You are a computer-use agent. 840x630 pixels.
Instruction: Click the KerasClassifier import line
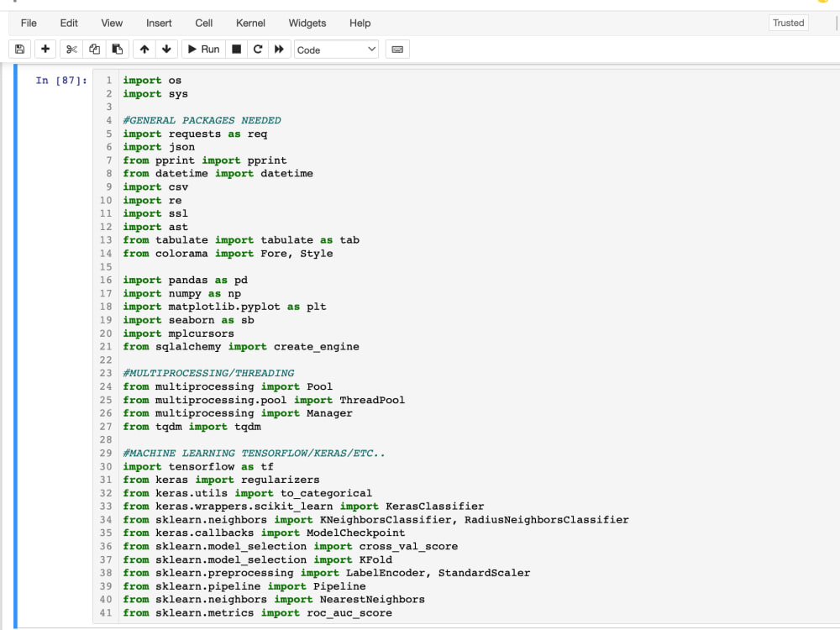click(303, 507)
